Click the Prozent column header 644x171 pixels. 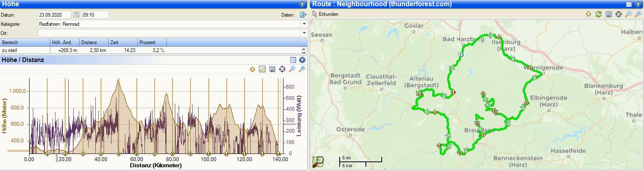click(x=152, y=42)
